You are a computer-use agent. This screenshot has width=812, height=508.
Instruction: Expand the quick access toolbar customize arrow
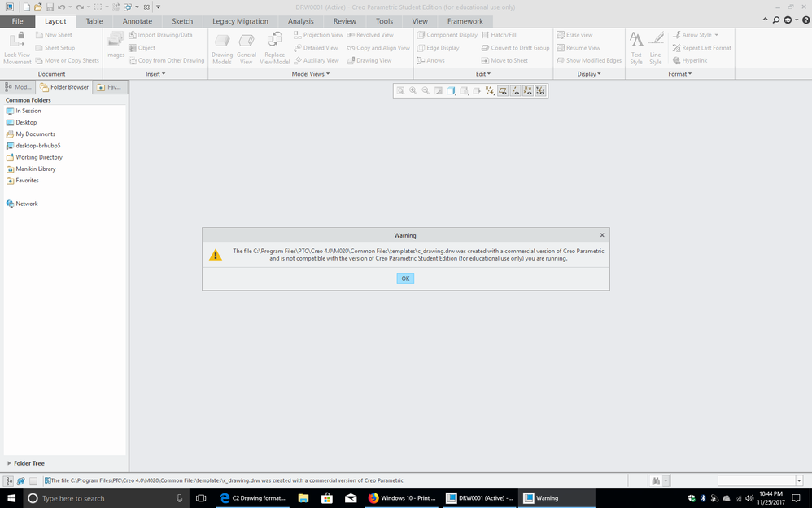click(x=158, y=7)
